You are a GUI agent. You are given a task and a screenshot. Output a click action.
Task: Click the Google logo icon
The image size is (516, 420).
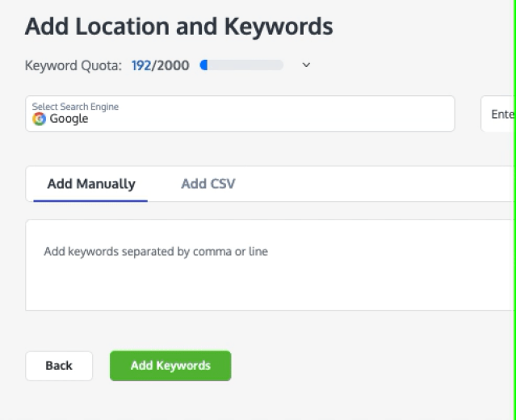(39, 119)
